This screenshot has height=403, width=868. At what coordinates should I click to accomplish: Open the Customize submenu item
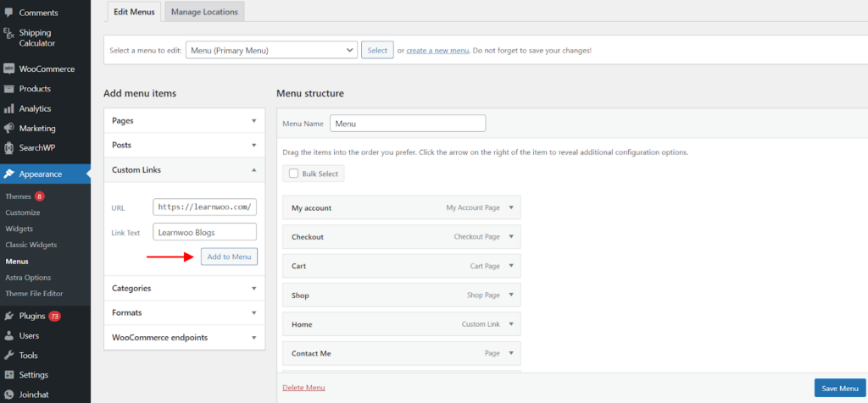(23, 213)
